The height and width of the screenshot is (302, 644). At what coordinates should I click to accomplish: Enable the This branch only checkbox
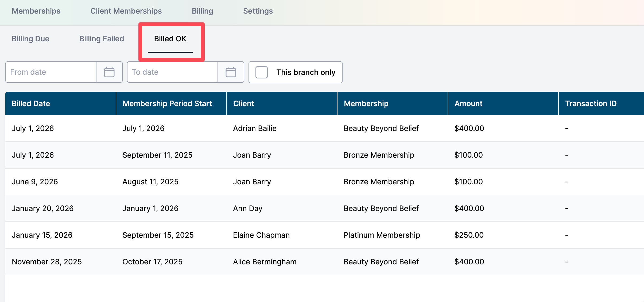[x=262, y=72]
